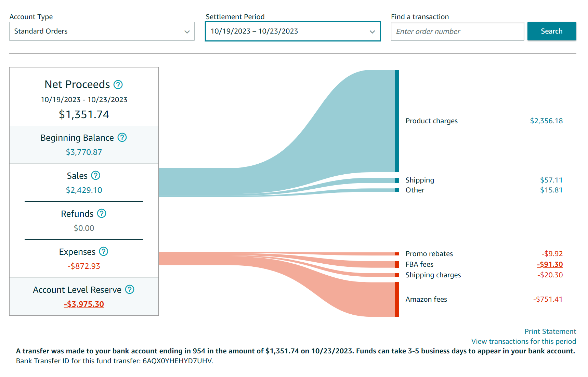Click View transactions for this period

523,341
